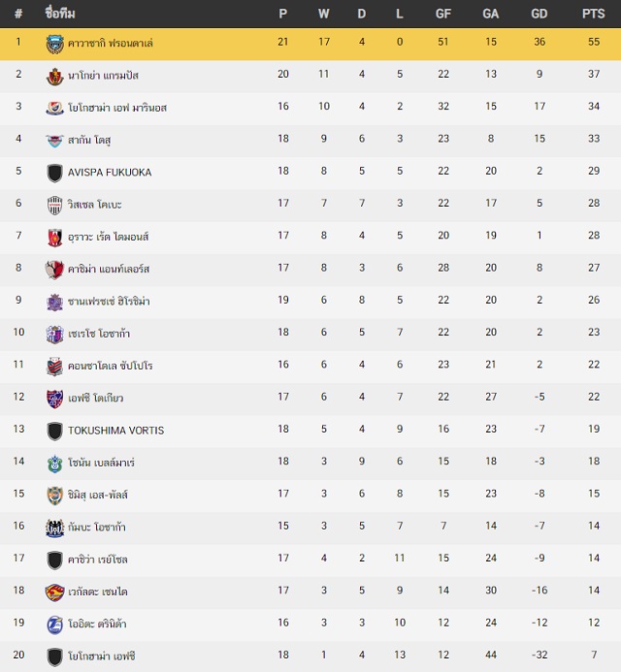Click the FC Tokyo crest in row 12
The height and width of the screenshot is (672, 621).
coord(55,399)
